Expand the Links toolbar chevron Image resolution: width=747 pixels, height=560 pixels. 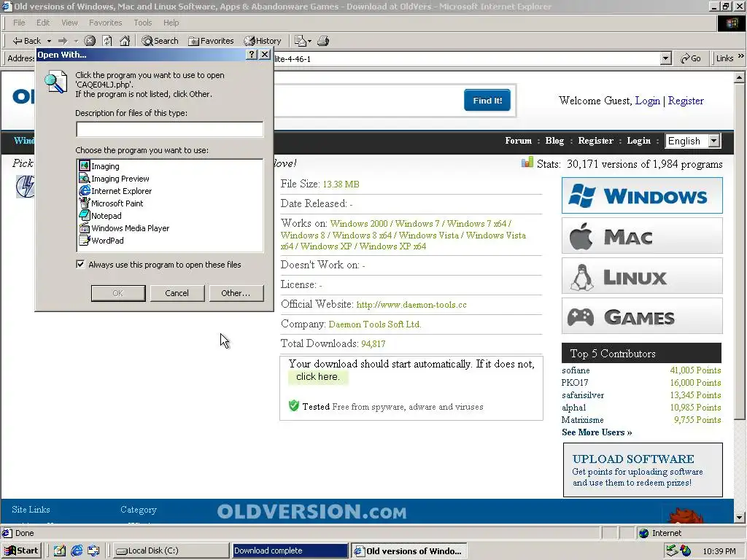(x=741, y=57)
